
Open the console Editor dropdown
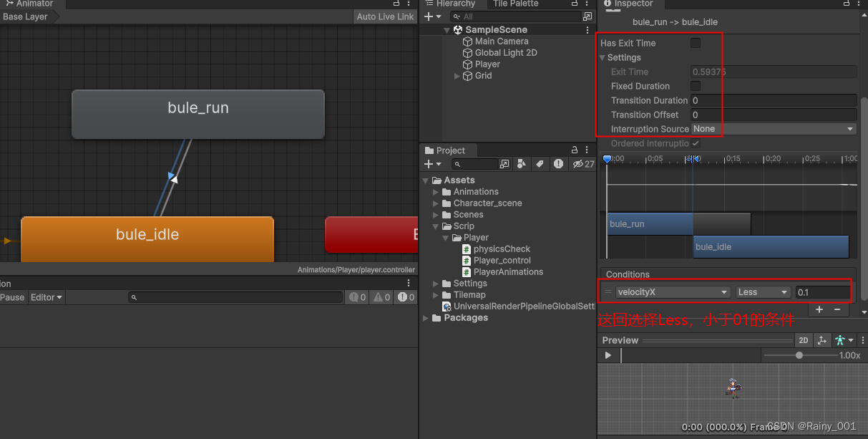pos(47,297)
